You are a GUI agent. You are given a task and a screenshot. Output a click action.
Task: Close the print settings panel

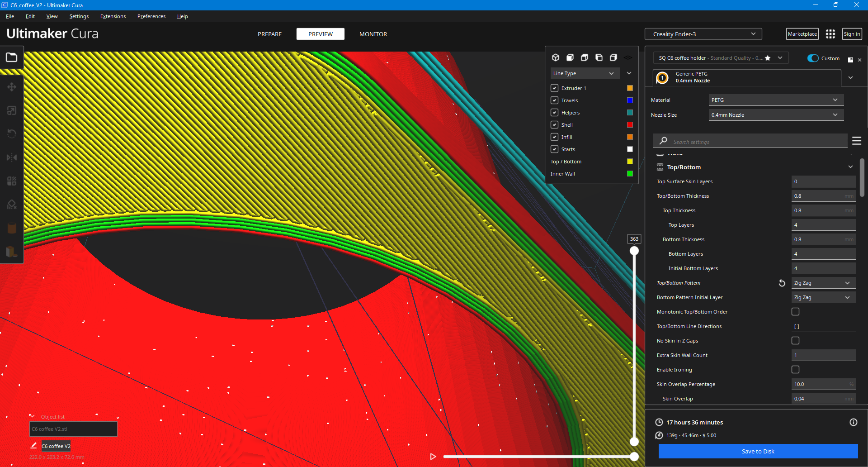click(x=860, y=60)
